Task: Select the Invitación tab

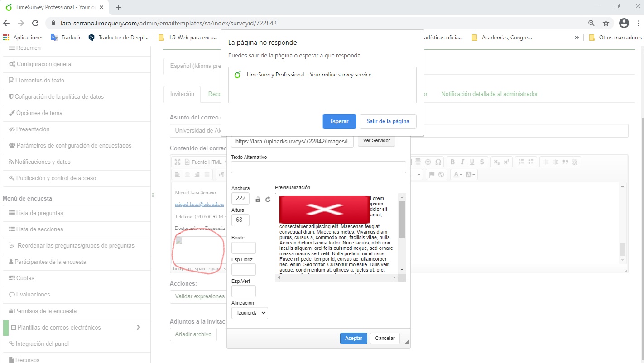Action: [182, 94]
